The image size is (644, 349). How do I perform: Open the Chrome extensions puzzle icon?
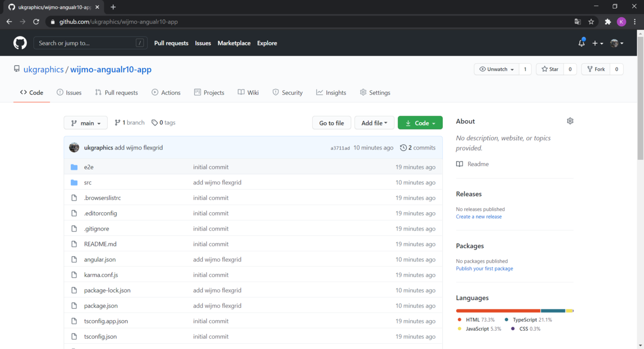[608, 21]
